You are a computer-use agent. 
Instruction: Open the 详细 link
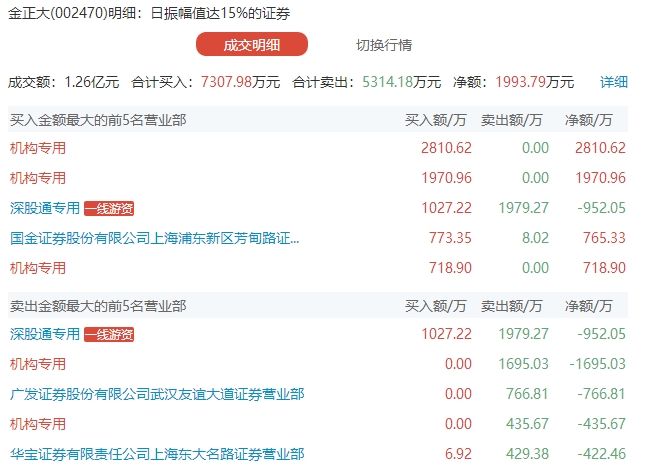click(614, 82)
